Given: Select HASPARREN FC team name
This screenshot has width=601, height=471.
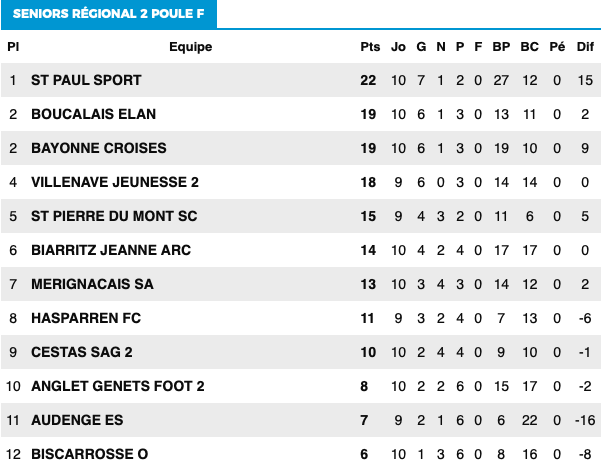Looking at the screenshot, I should [86, 318].
